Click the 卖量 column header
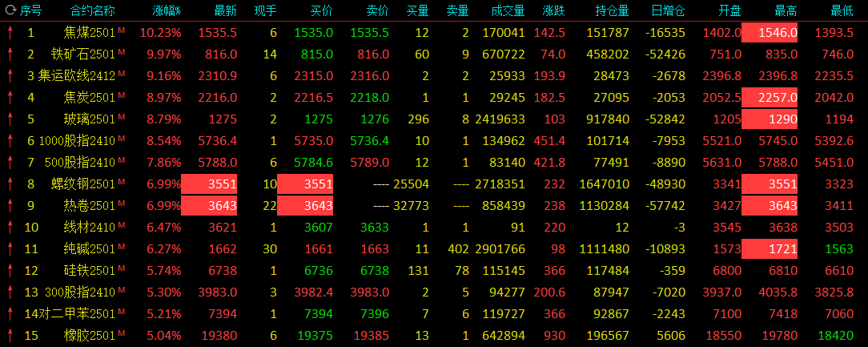 [x=458, y=10]
